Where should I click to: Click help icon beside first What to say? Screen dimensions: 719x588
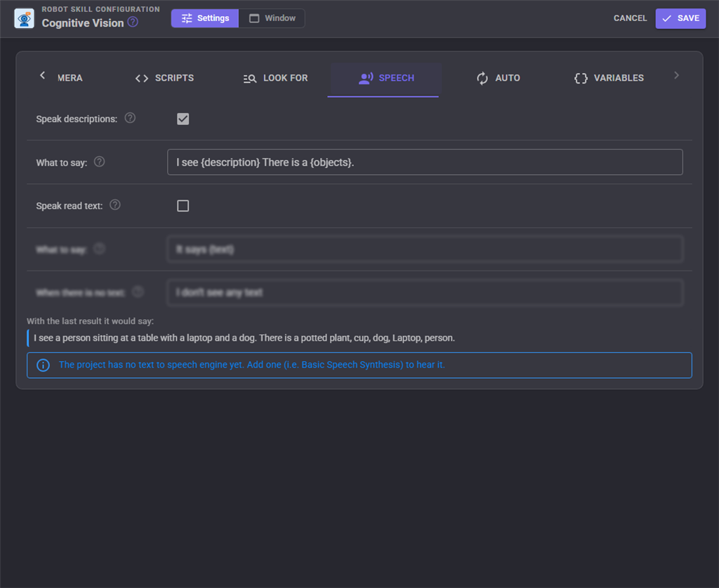coord(100,162)
